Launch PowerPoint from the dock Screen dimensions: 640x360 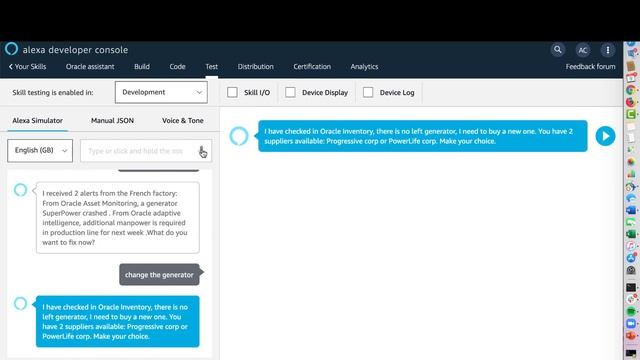coord(631,336)
